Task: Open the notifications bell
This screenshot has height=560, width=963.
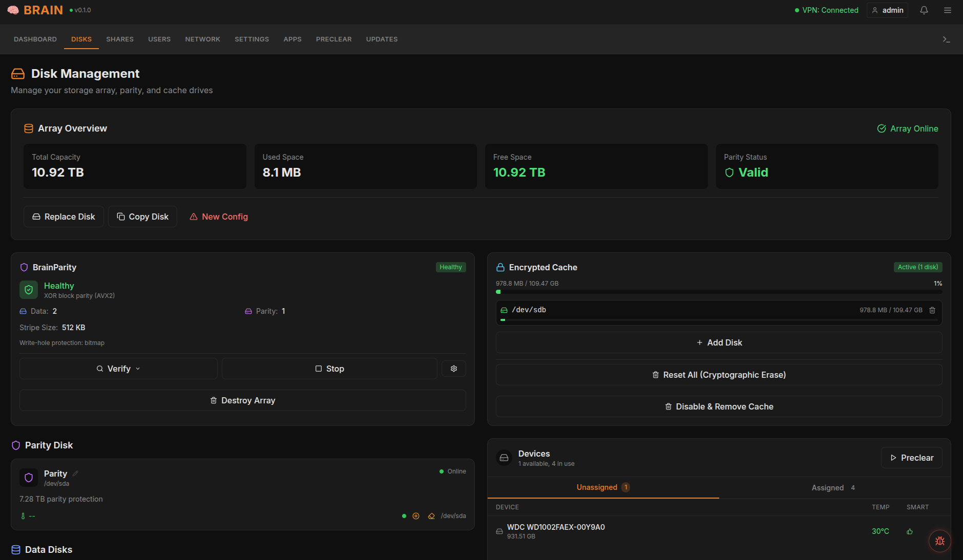Action: point(924,10)
